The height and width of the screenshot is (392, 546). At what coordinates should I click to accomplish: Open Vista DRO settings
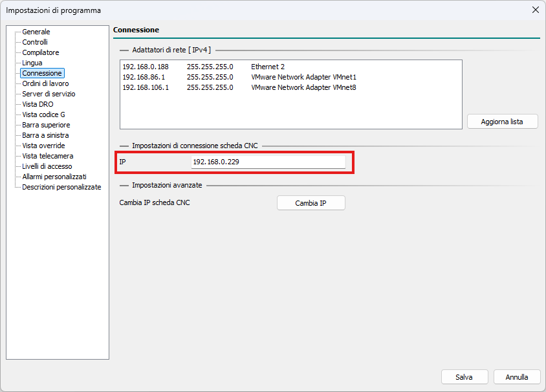pyautogui.click(x=38, y=104)
